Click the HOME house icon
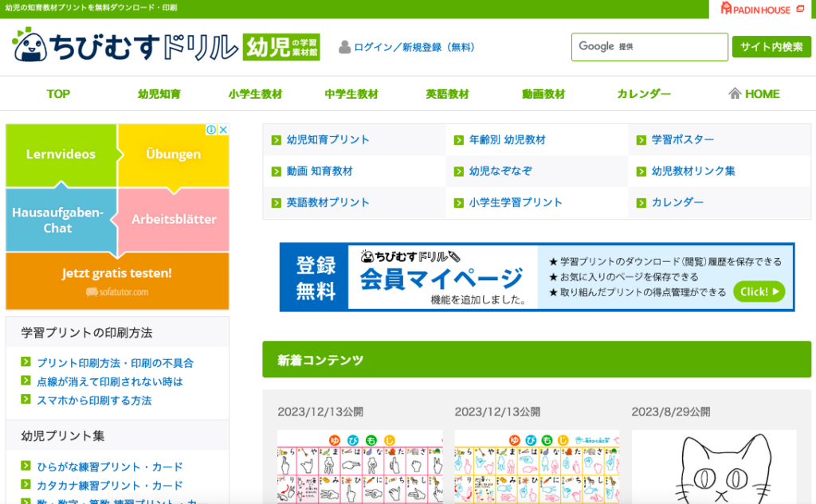Viewport: 816px width, 504px height. tap(735, 94)
